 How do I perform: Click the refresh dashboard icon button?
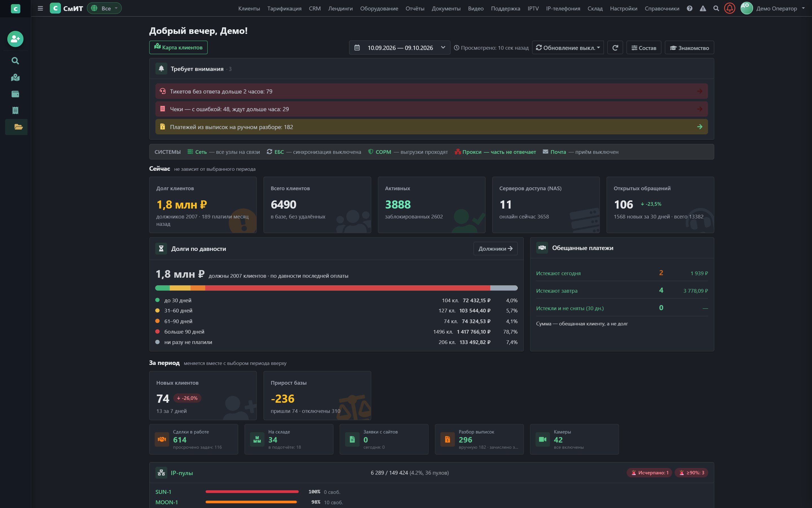pos(615,48)
